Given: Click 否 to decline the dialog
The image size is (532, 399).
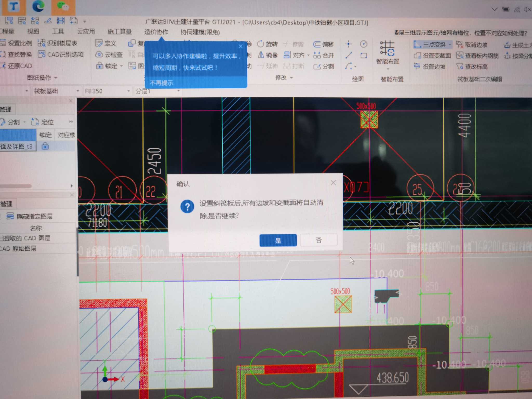Looking at the screenshot, I should tap(319, 240).
